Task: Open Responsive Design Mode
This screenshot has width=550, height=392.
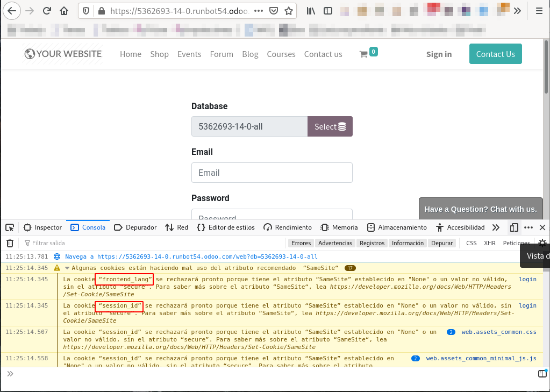Action: coord(513,227)
